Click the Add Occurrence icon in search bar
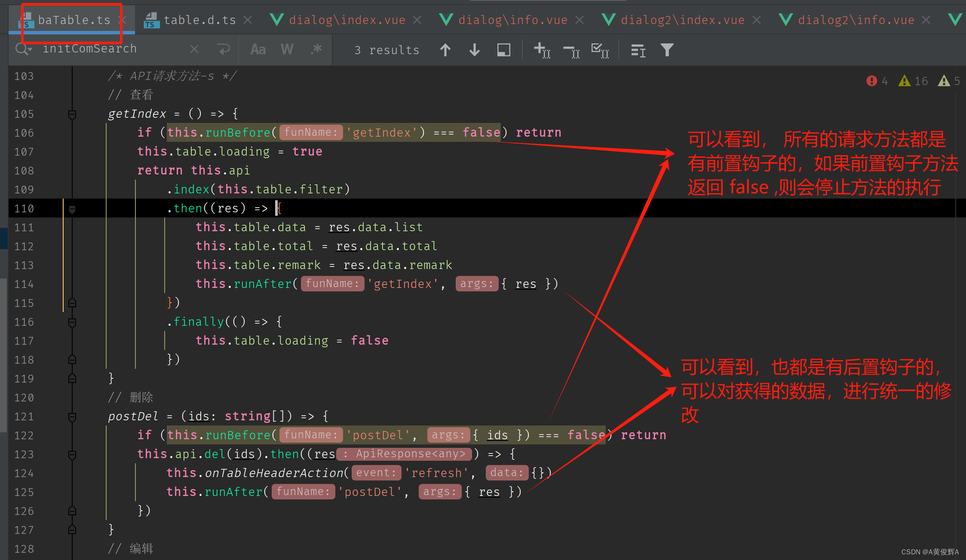This screenshot has height=560, width=966. tap(542, 50)
